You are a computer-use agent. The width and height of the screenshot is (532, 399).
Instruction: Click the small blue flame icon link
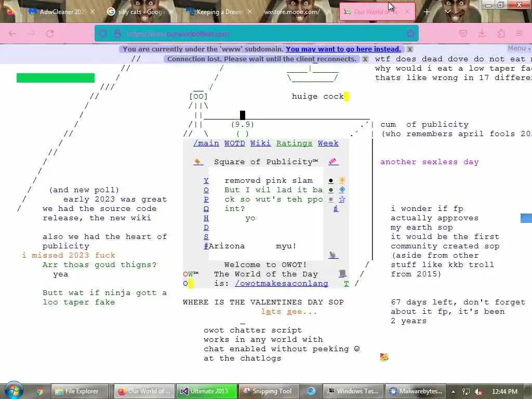click(x=336, y=208)
